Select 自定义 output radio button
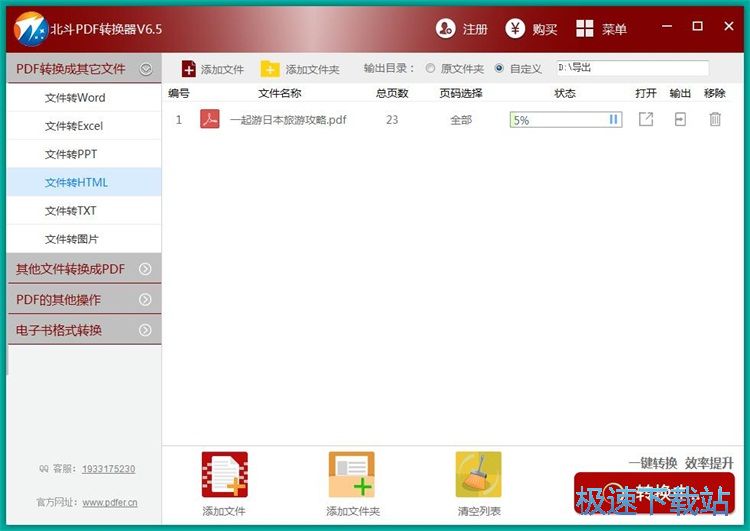The width and height of the screenshot is (750, 531). 499,68
